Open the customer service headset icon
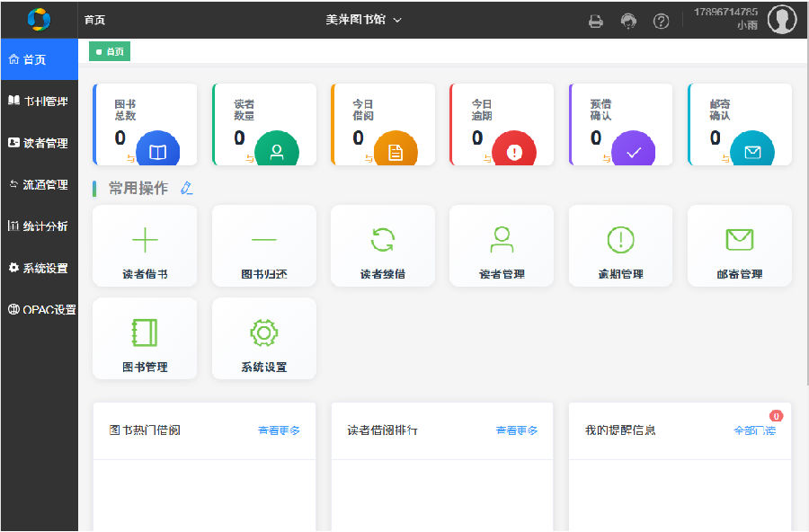The width and height of the screenshot is (809, 532). [x=628, y=21]
